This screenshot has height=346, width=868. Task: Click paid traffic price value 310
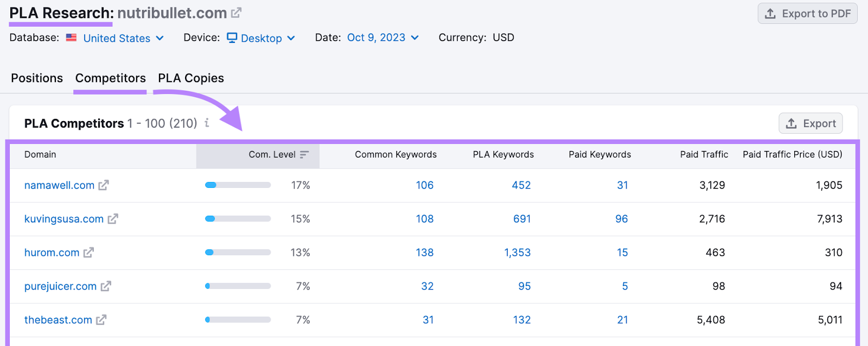pos(834,253)
